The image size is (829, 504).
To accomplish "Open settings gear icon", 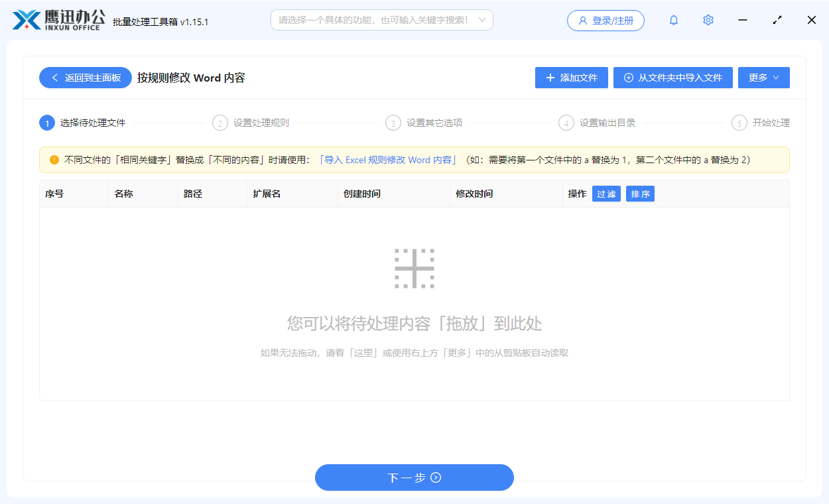I will [x=708, y=20].
